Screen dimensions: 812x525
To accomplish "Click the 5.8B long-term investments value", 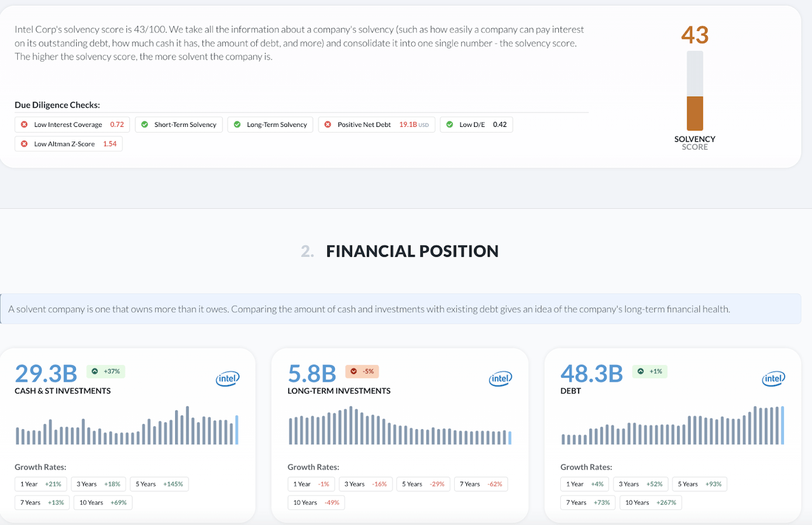I will pyautogui.click(x=312, y=373).
